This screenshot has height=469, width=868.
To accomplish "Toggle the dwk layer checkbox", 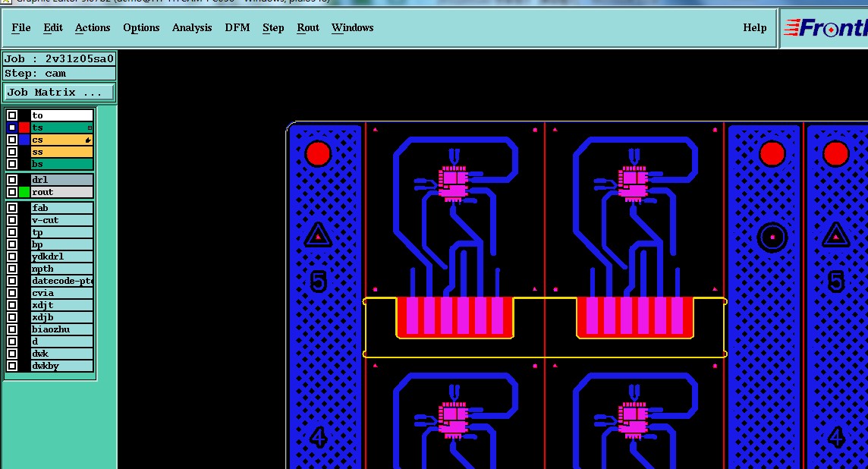I will 12,354.
